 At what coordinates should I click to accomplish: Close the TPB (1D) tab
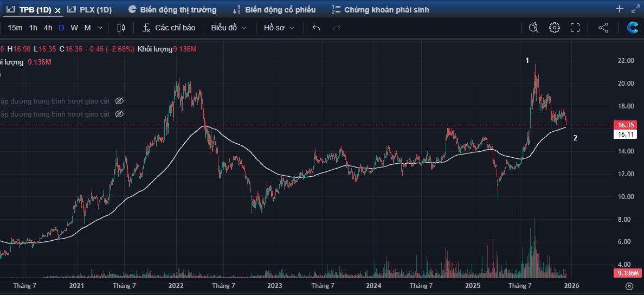[57, 10]
